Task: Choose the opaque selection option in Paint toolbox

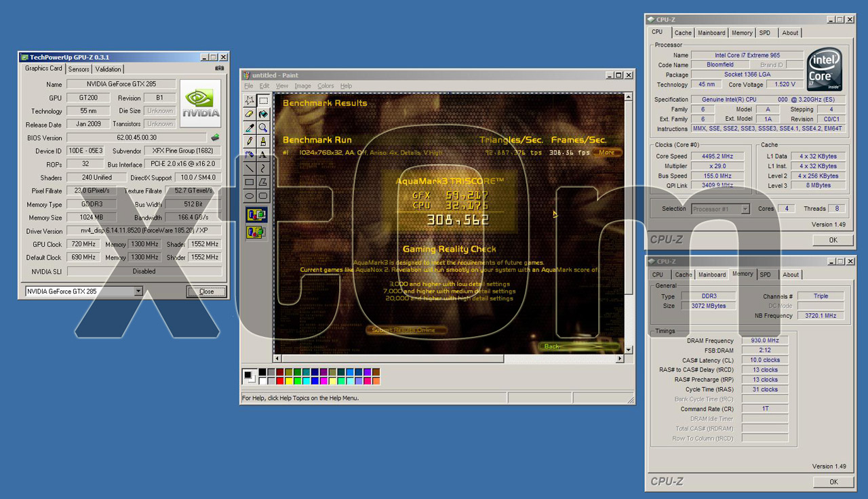Action: point(256,216)
